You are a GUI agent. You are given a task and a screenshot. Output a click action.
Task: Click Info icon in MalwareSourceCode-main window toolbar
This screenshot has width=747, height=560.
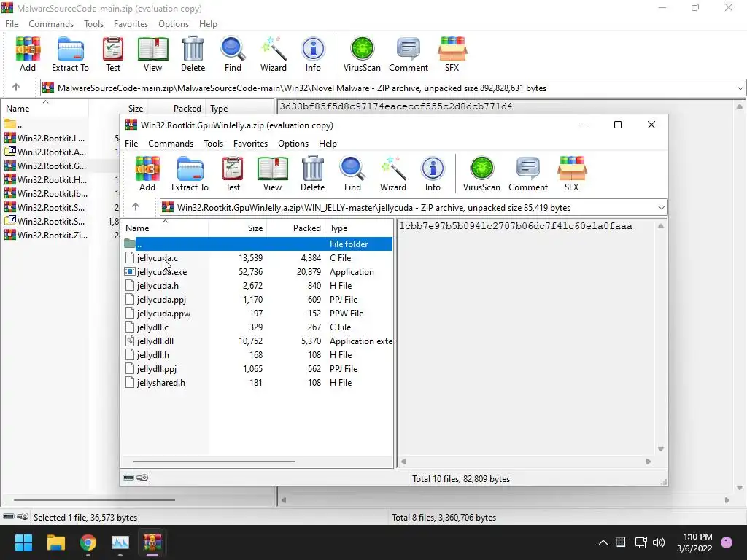click(313, 54)
